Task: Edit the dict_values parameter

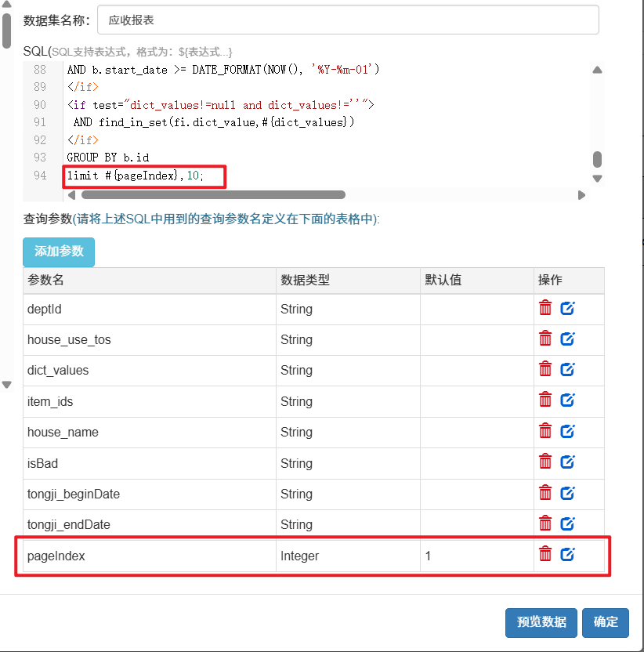Action: tap(567, 369)
